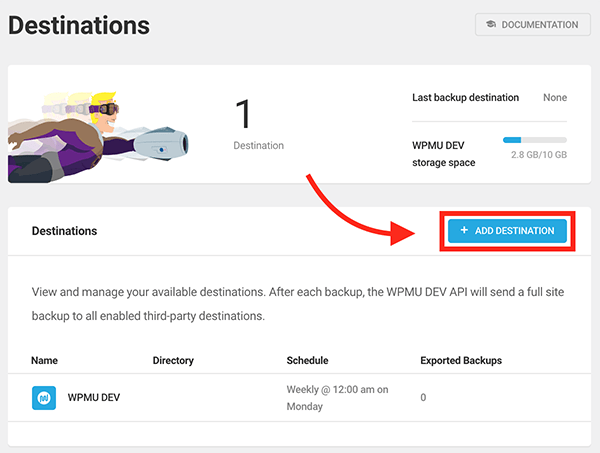The width and height of the screenshot is (600, 453).
Task: Click the exported backups count of 0
Action: click(x=423, y=397)
